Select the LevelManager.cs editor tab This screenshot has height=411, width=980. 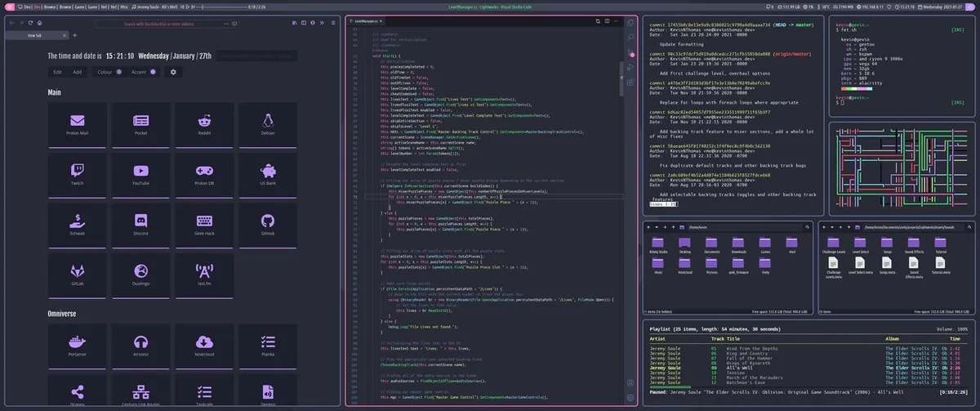[x=368, y=23]
